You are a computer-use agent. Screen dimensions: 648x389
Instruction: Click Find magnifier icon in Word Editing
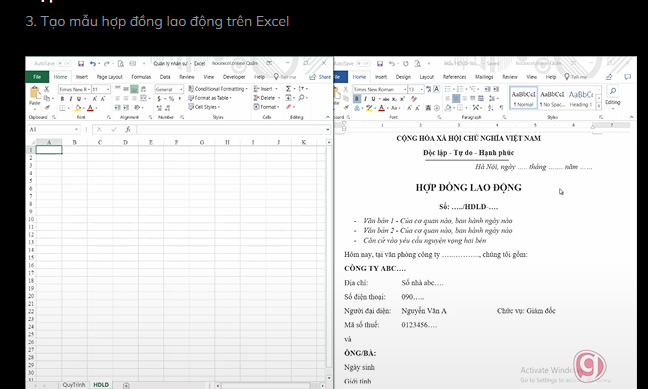[x=613, y=91]
